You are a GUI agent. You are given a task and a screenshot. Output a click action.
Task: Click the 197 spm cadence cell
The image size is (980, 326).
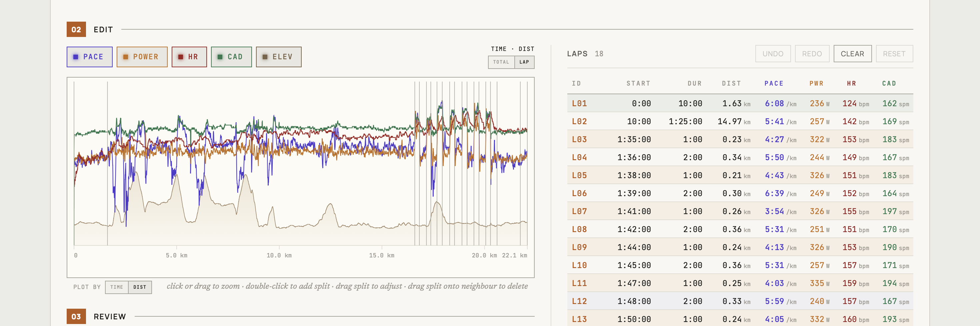(x=896, y=211)
